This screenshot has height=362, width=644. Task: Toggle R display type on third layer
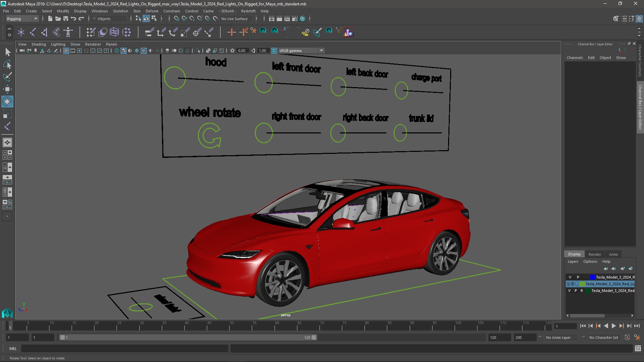582,291
